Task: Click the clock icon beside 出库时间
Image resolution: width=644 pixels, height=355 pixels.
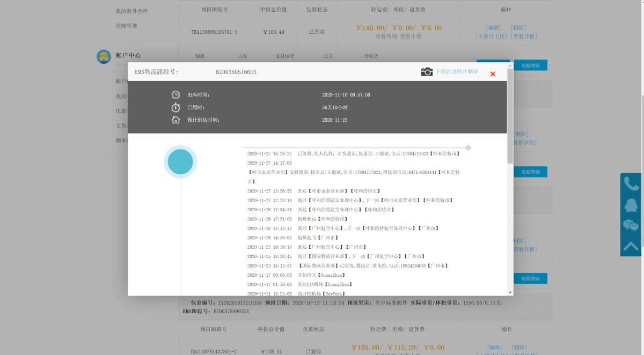Action: click(175, 94)
